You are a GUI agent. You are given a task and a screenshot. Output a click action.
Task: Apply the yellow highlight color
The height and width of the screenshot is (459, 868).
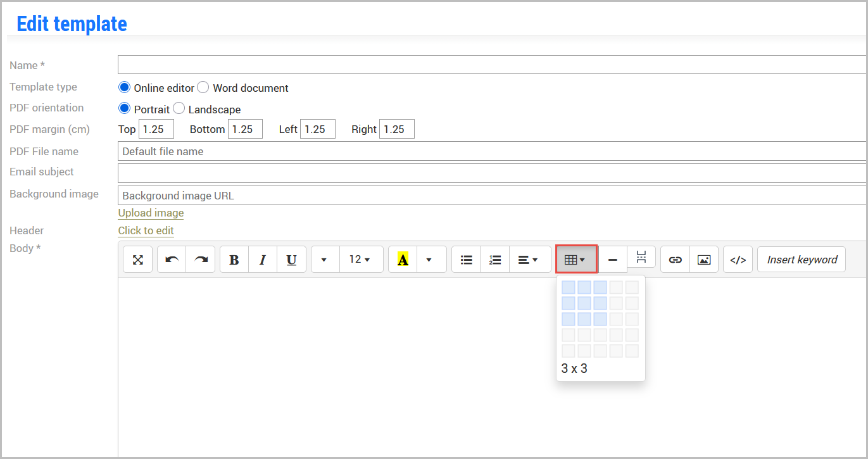(x=403, y=260)
